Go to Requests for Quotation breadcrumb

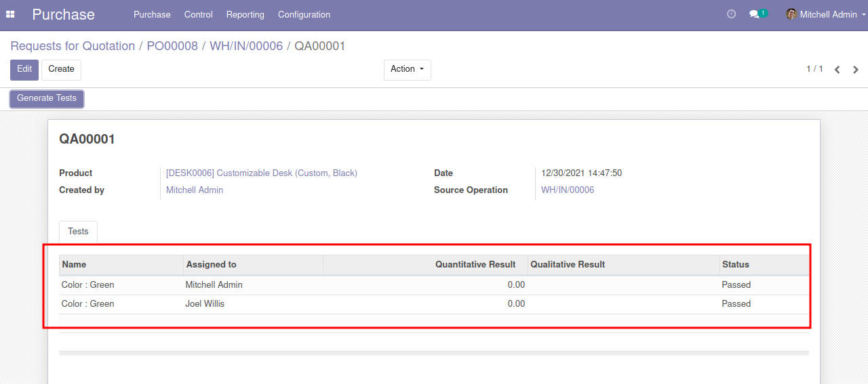point(73,46)
